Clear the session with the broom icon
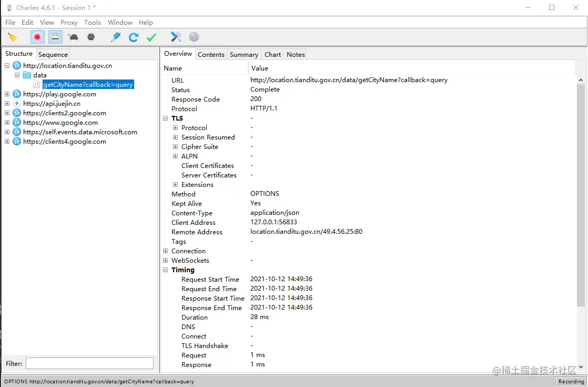Viewport: 588px width, 387px height. 13,37
